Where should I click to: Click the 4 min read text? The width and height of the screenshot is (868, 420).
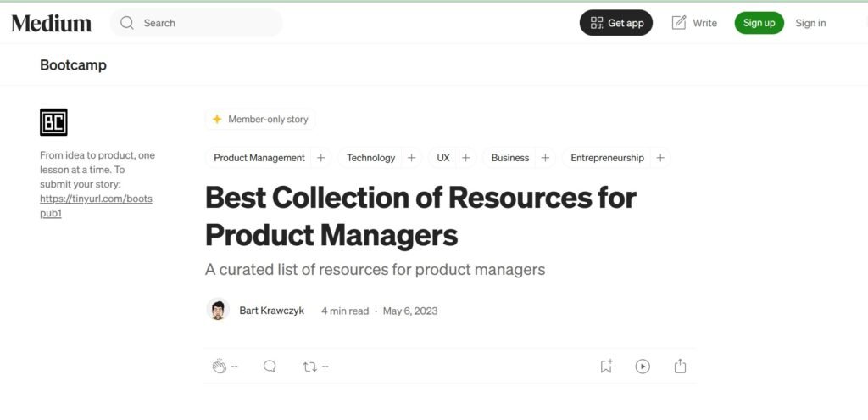[x=345, y=311]
